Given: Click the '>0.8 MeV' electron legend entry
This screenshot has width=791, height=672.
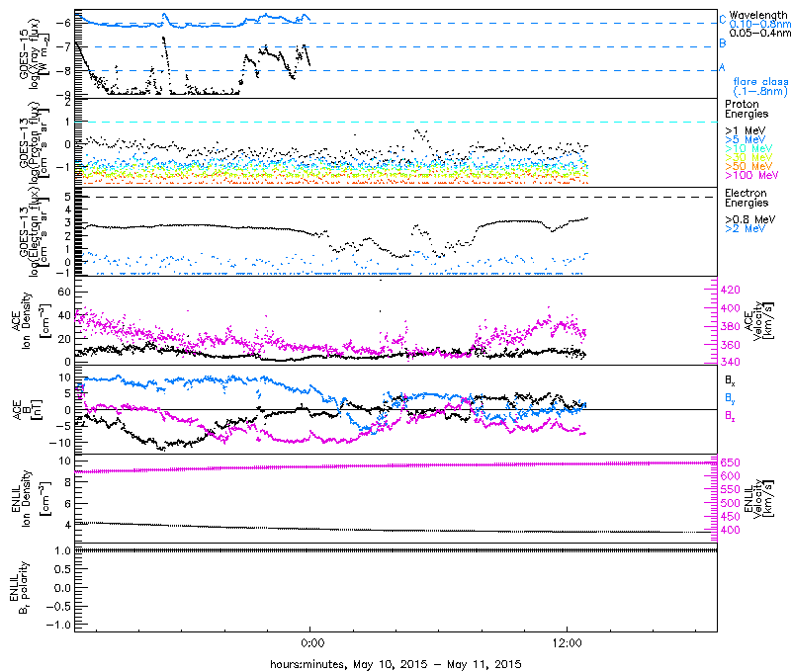Looking at the screenshot, I should tap(749, 219).
